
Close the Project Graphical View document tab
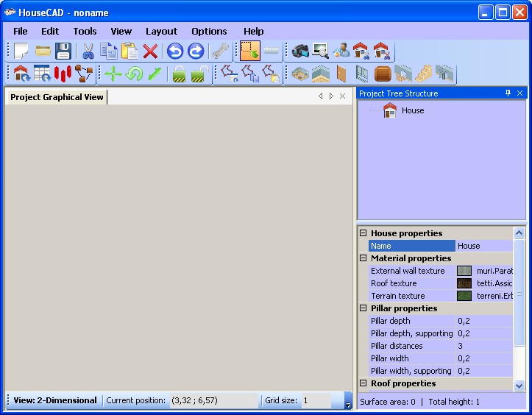click(343, 96)
